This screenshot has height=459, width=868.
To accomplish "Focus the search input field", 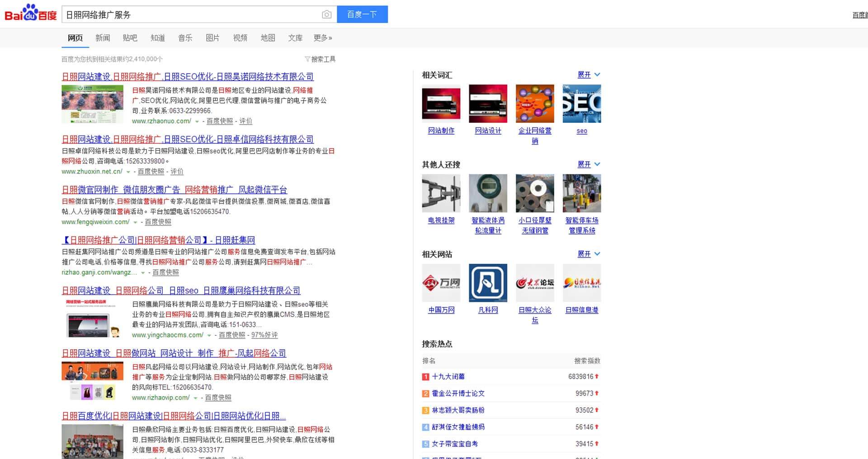I will pos(191,14).
